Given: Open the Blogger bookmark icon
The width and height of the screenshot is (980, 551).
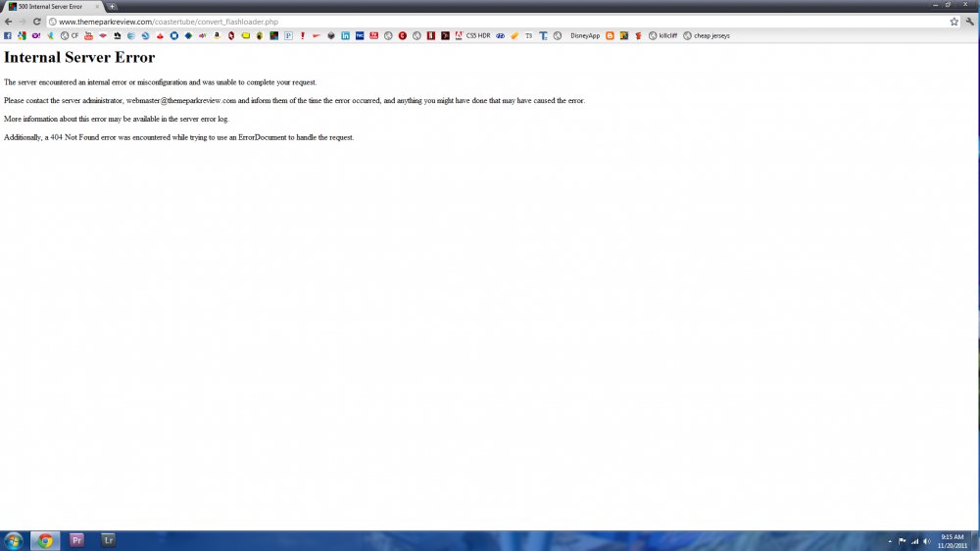Looking at the screenshot, I should 610,36.
